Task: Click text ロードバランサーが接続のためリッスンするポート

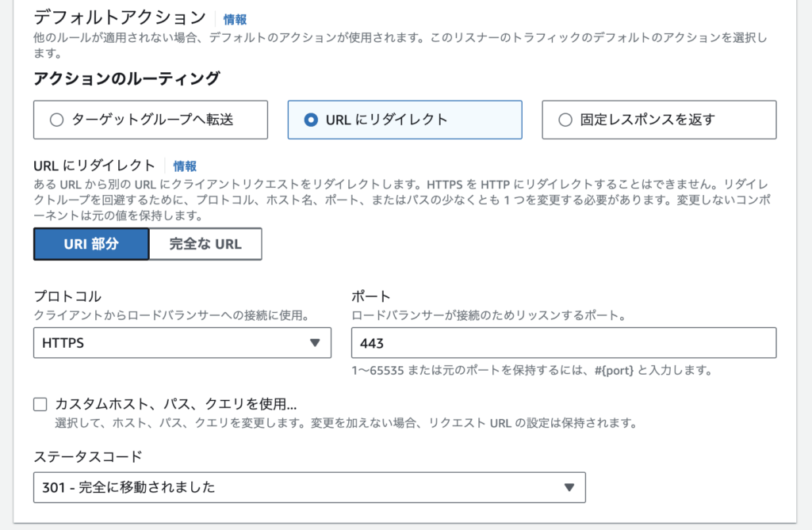Action: pos(488,315)
